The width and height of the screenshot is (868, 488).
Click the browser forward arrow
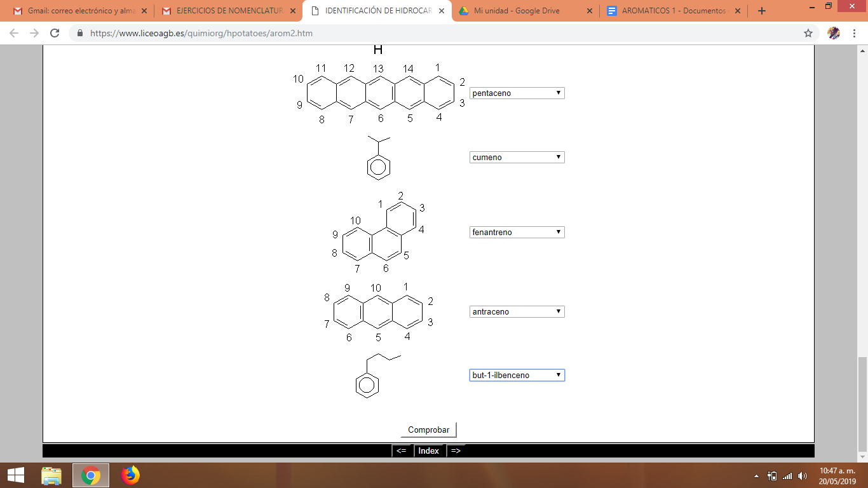[x=34, y=33]
